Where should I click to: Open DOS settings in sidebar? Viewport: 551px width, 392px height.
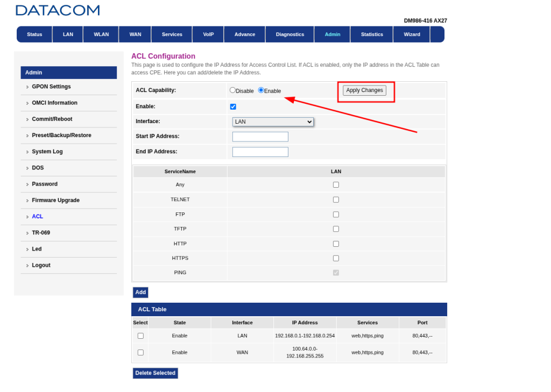pyautogui.click(x=38, y=168)
